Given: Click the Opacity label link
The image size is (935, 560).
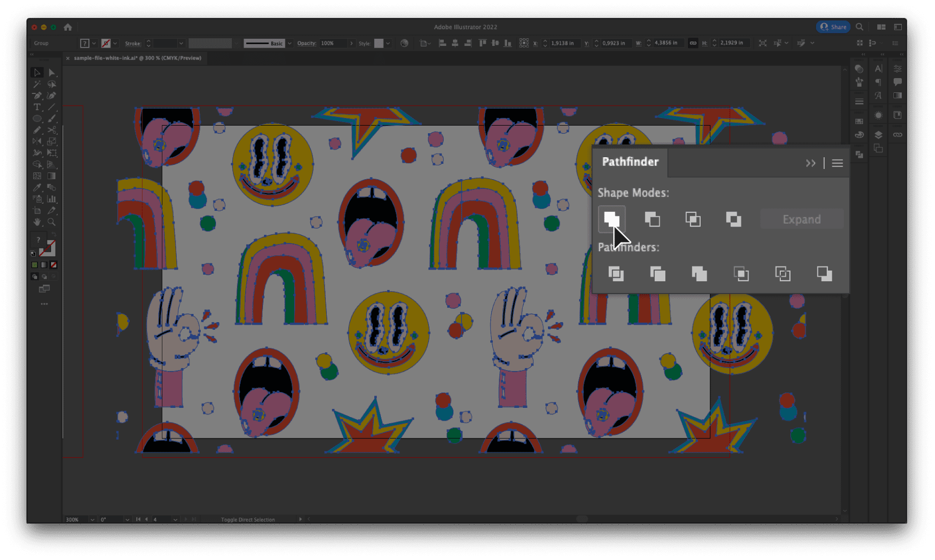Looking at the screenshot, I should 307,43.
